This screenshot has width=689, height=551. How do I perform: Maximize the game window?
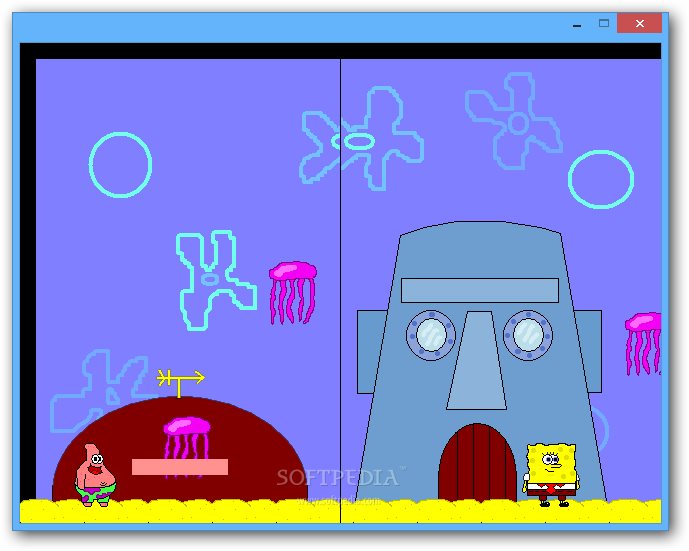(604, 23)
